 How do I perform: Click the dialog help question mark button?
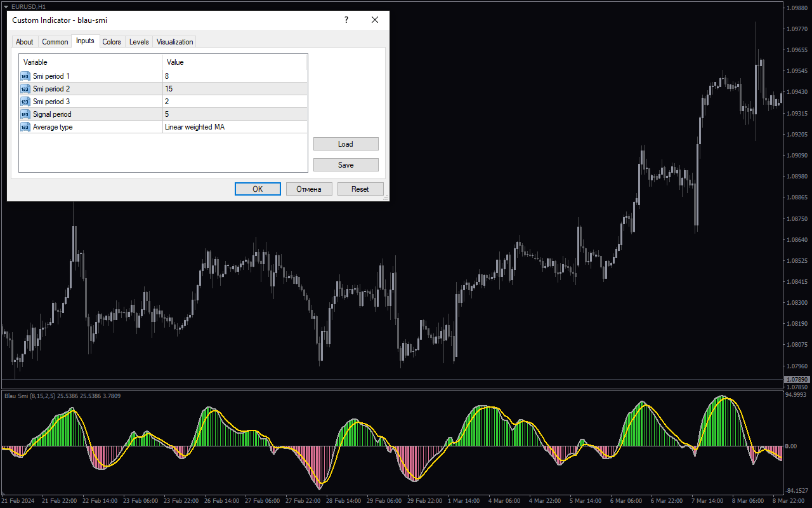pos(346,20)
